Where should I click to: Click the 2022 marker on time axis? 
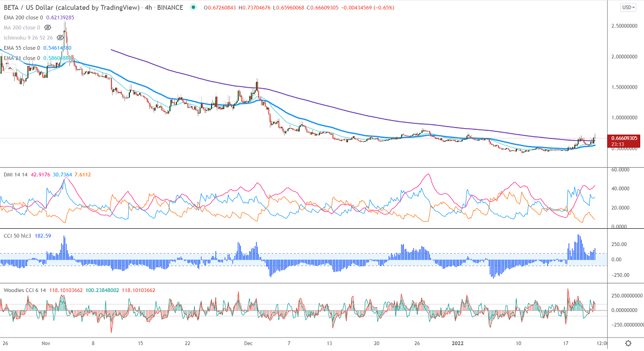click(x=457, y=343)
